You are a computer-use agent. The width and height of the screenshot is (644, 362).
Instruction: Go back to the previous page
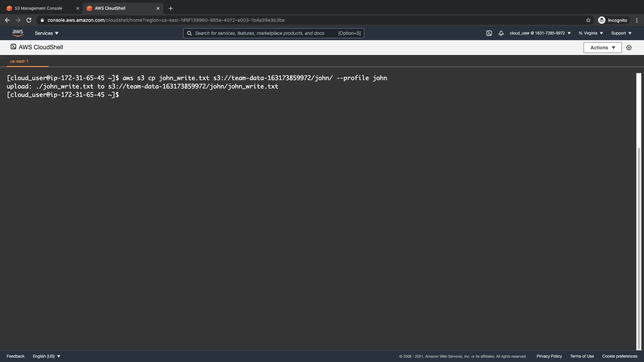click(x=7, y=20)
